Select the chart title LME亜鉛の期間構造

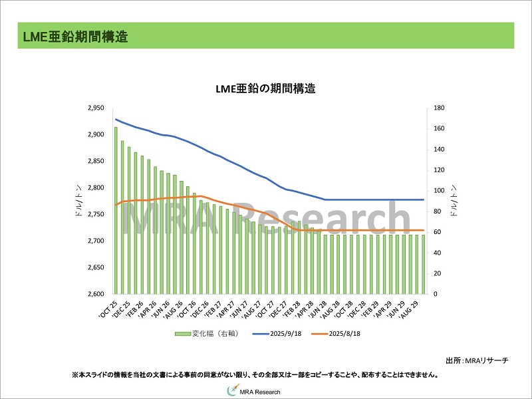[x=265, y=89]
